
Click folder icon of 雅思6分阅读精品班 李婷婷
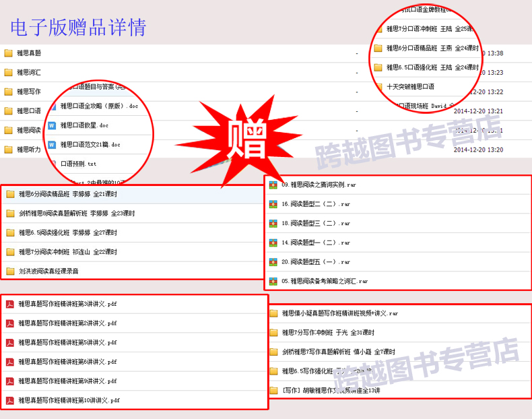tap(11, 194)
